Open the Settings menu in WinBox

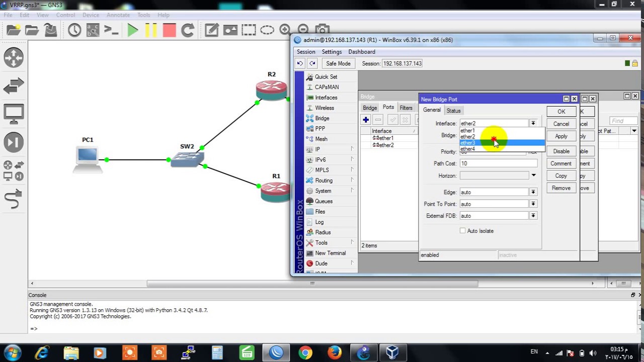point(332,52)
